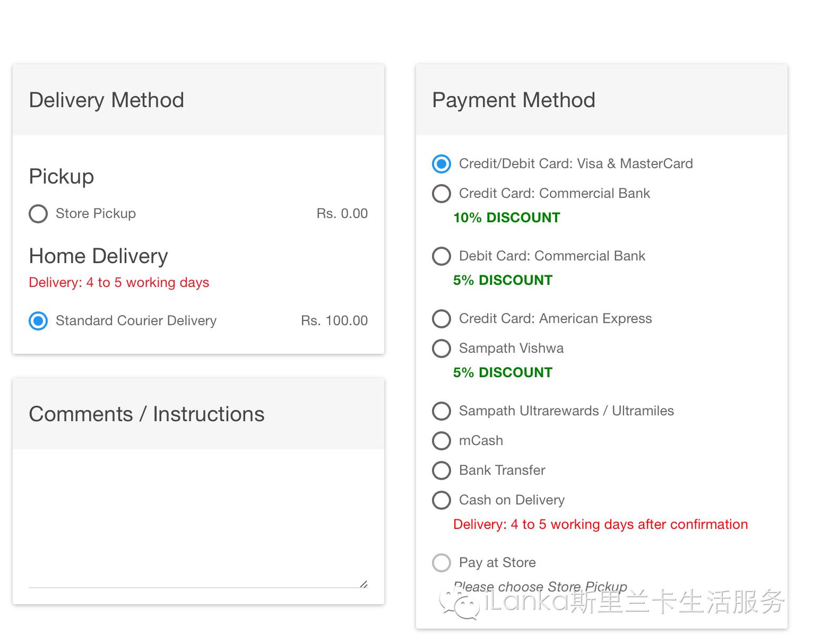Click the WeChat logo in the watermark

click(x=459, y=604)
